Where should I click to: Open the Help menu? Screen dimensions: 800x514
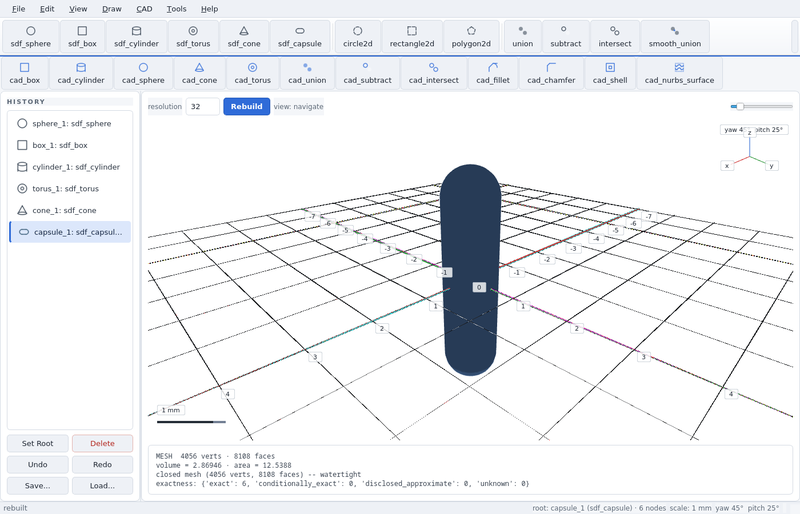pyautogui.click(x=209, y=9)
